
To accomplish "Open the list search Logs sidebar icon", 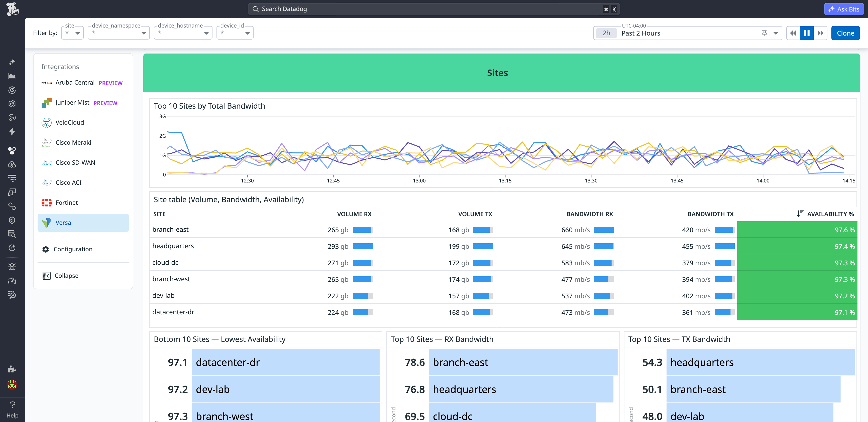I will click(x=12, y=295).
